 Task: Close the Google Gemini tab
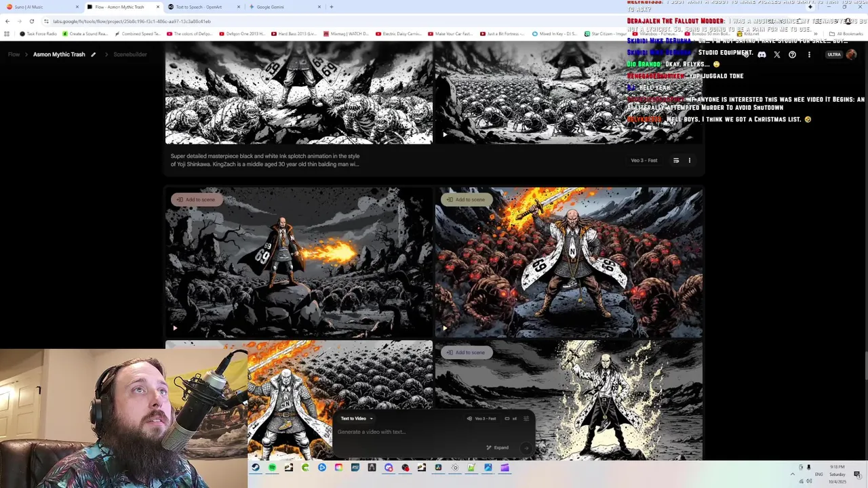point(319,7)
